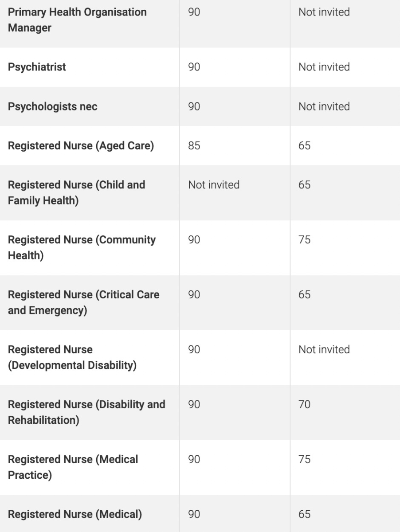Select 'Not invited' for Developmental Disability

(x=324, y=349)
